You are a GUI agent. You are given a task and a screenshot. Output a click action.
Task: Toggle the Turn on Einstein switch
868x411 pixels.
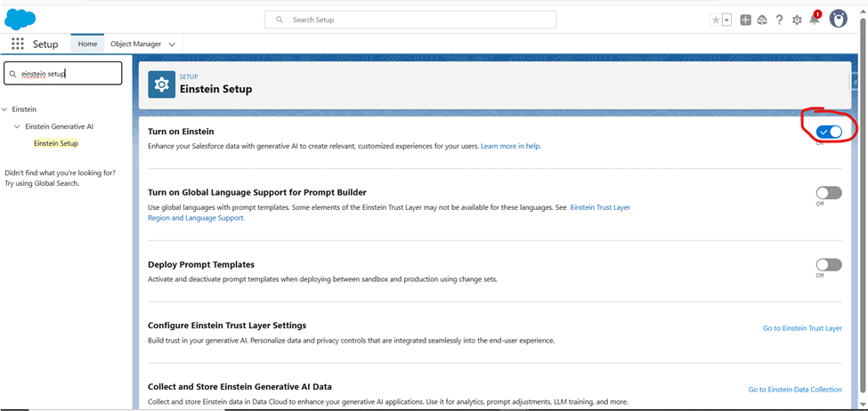coord(829,132)
